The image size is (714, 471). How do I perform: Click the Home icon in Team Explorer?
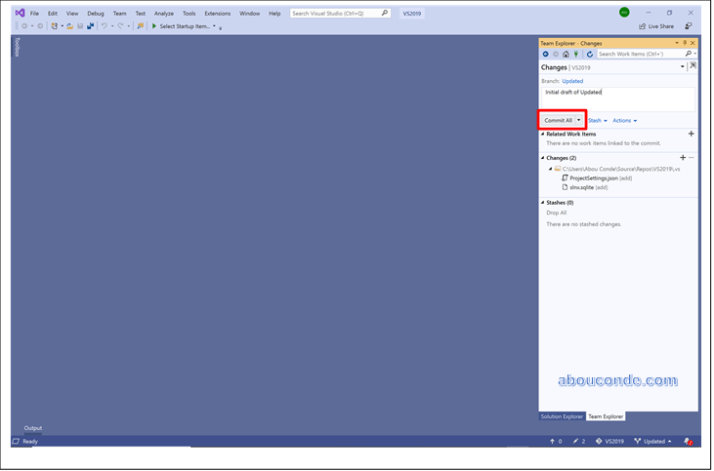pyautogui.click(x=566, y=54)
